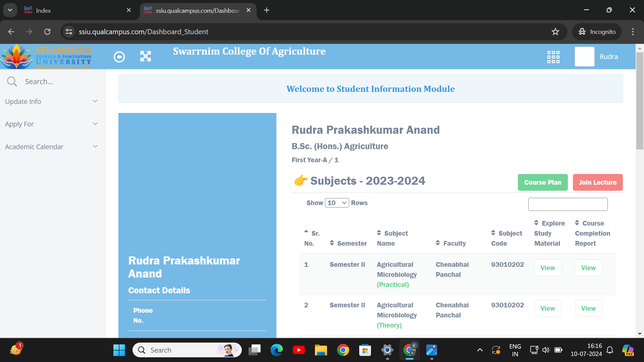Open the apps grid icon in header
The width and height of the screenshot is (644, 362).
tap(553, 57)
